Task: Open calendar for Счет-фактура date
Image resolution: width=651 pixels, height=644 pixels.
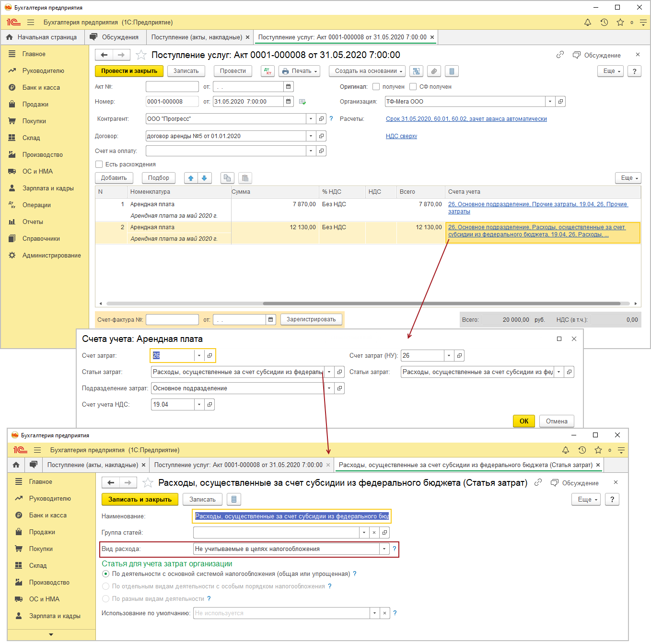Action: [x=271, y=319]
